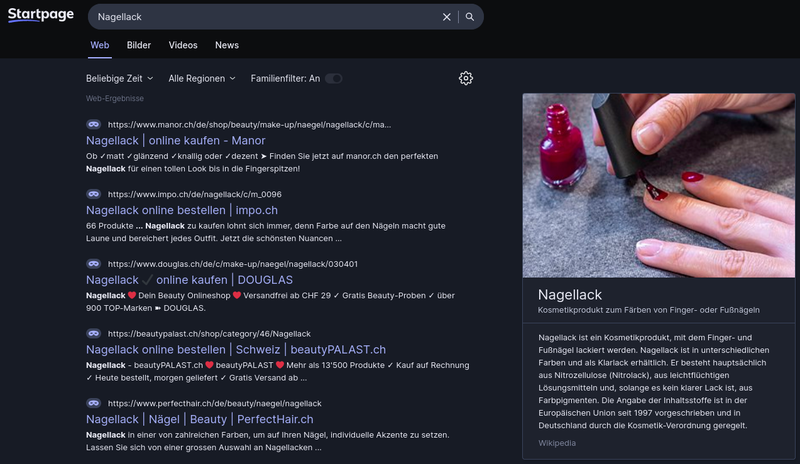Click the Nagellack search input field

[265, 17]
